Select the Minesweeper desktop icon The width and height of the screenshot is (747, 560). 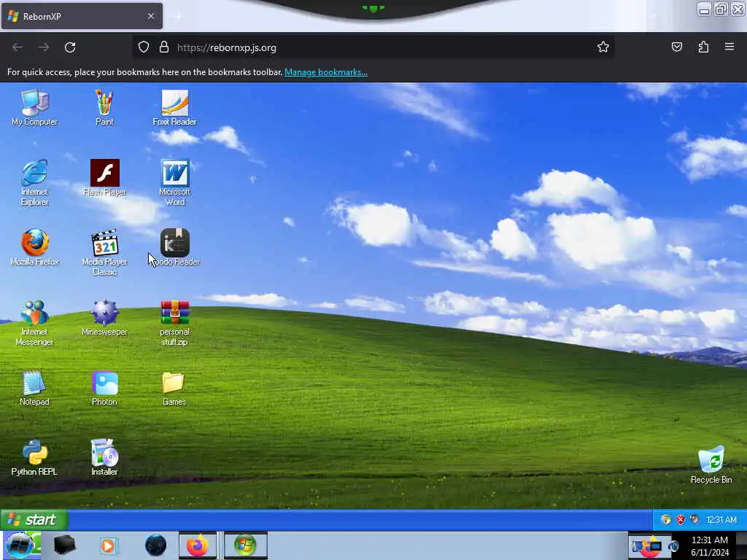coord(104,318)
